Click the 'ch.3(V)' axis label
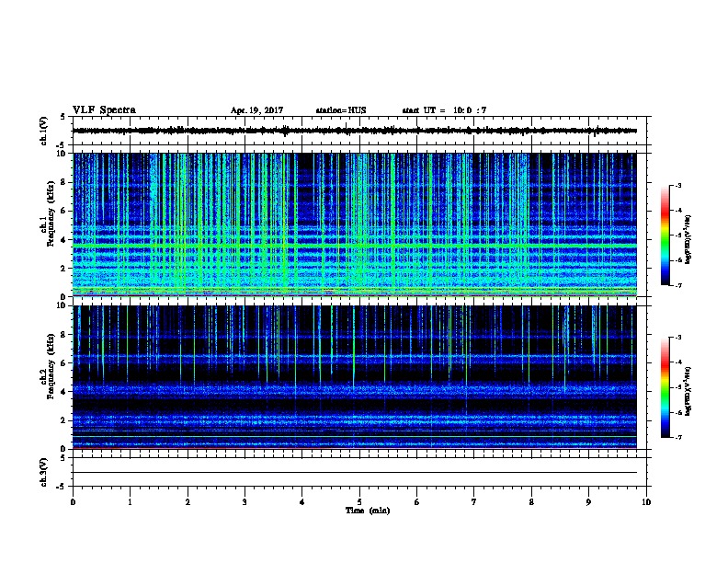Viewport: 728px width, 563px height. pyautogui.click(x=44, y=472)
